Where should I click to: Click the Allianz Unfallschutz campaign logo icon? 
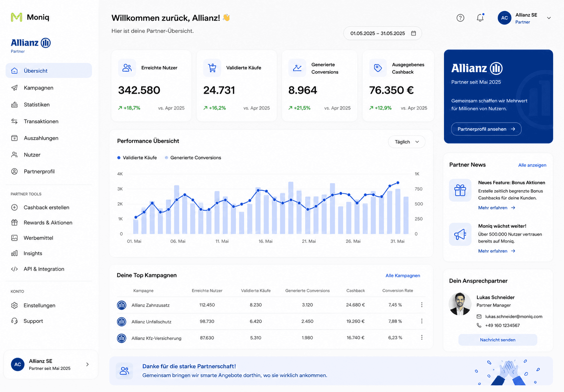pos(121,322)
